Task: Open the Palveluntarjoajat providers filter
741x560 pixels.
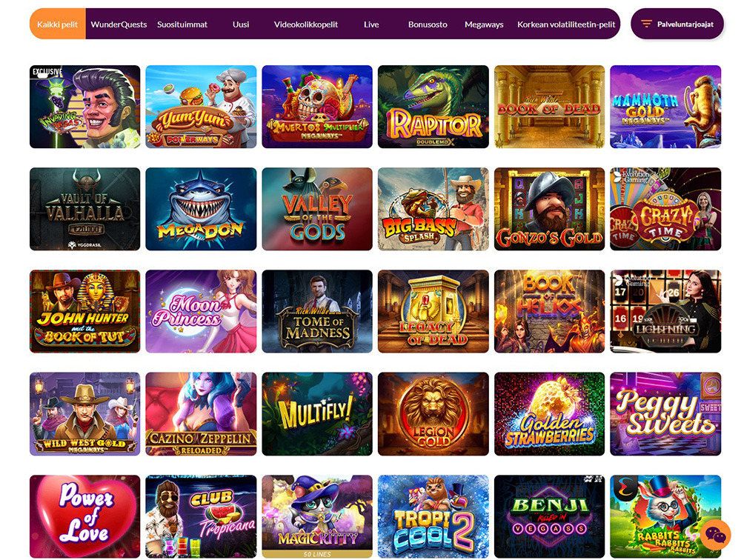Action: (x=677, y=24)
